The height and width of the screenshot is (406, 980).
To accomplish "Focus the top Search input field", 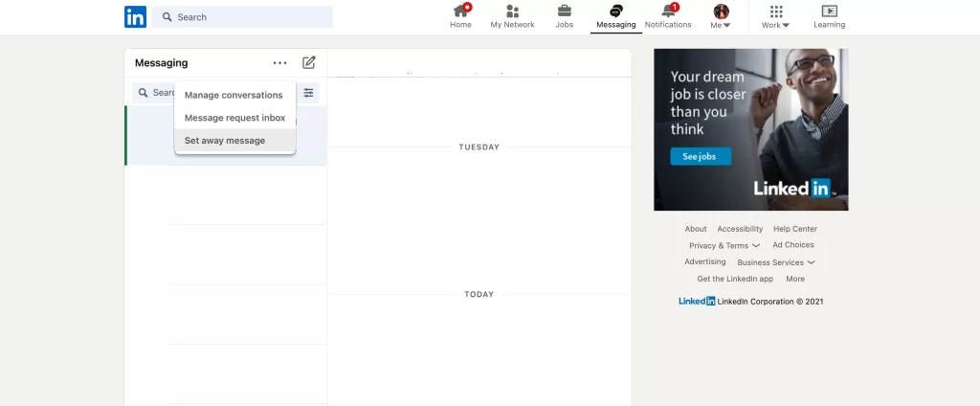I will (242, 17).
